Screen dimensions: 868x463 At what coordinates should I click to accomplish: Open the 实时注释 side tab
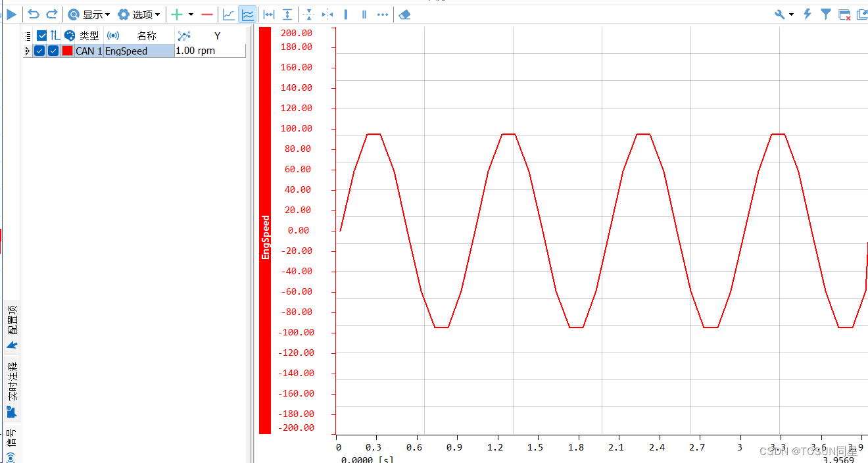[x=12, y=389]
